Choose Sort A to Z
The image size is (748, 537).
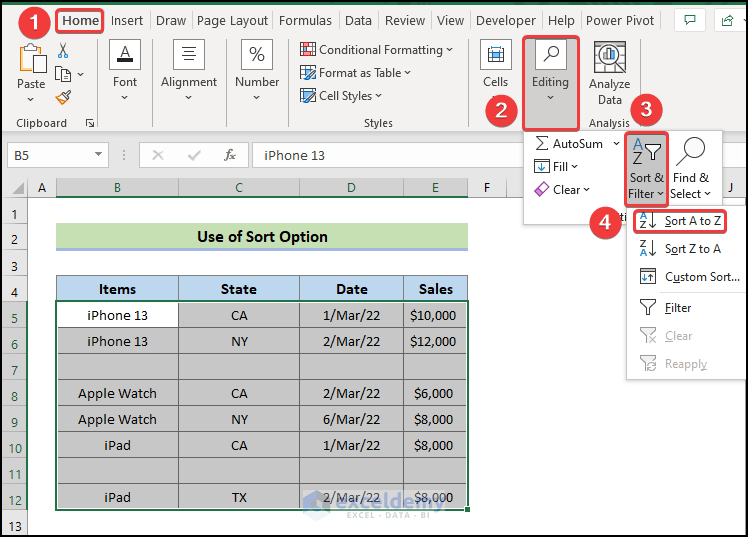(x=680, y=221)
